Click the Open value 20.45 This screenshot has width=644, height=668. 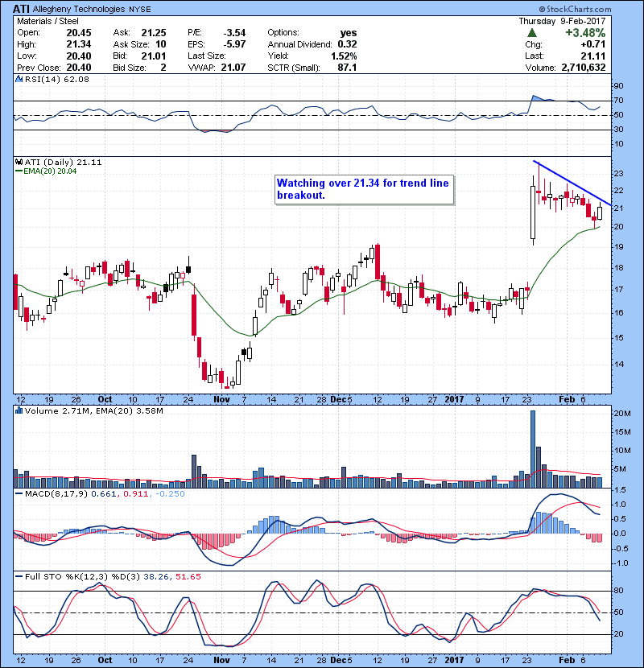78,33
